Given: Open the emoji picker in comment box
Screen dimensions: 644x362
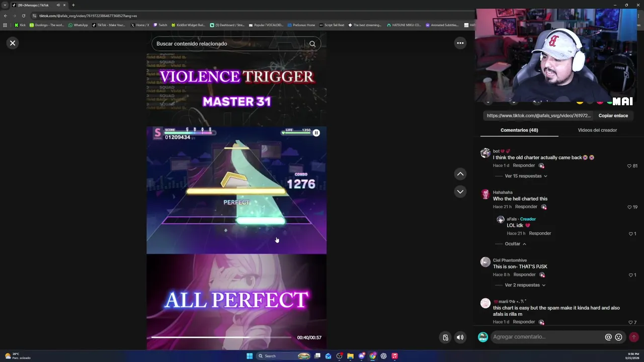Looking at the screenshot, I should pyautogui.click(x=618, y=337).
